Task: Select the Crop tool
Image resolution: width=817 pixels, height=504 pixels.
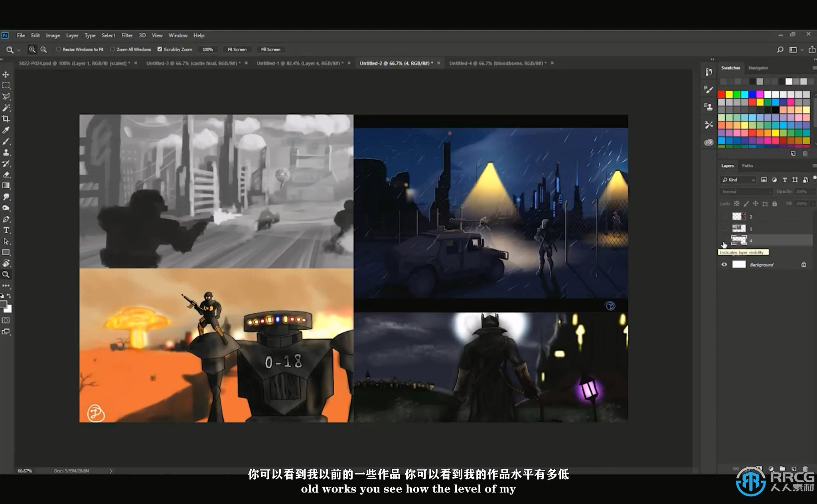Action: (x=6, y=119)
